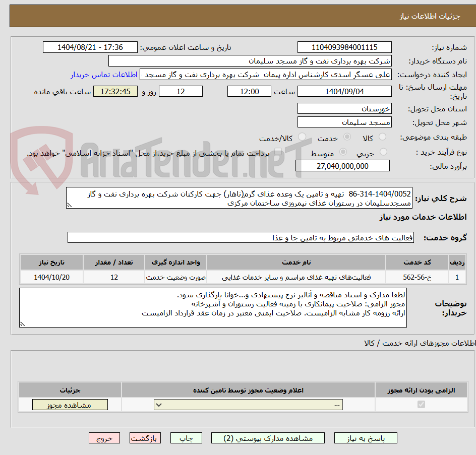Click the remaining time display 17:32:45

coord(115,91)
